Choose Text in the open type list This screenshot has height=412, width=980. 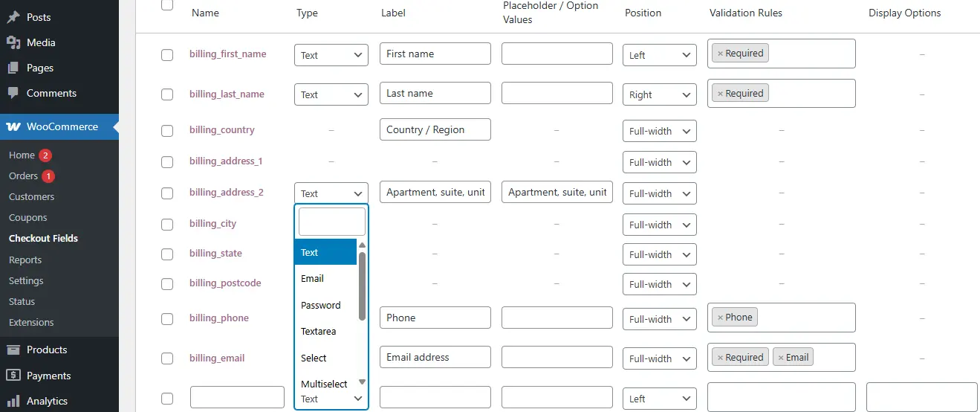325,252
